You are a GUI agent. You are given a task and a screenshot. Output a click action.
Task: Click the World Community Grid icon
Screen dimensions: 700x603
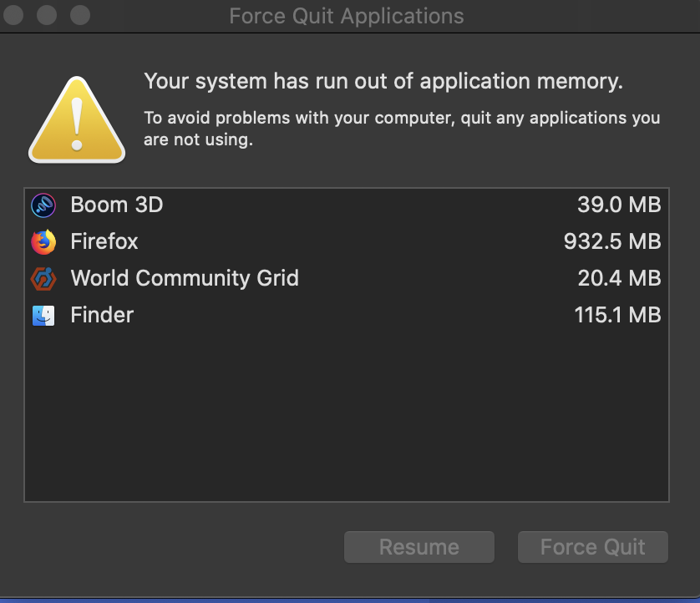pyautogui.click(x=43, y=278)
